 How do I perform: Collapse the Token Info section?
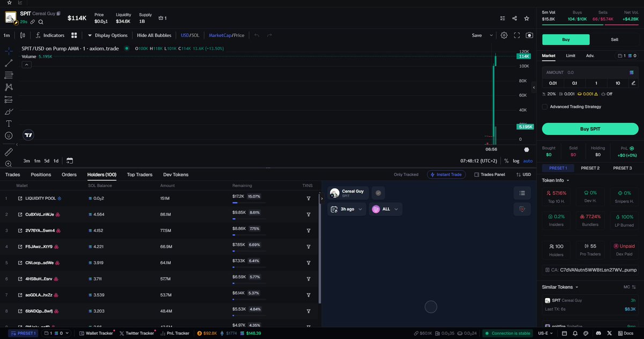click(555, 181)
